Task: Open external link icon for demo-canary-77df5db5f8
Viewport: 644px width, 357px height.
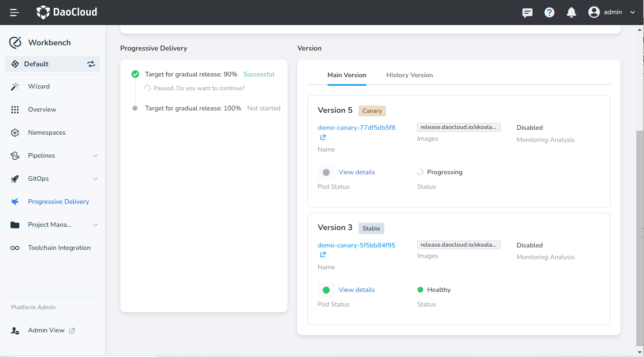Action: tap(323, 137)
